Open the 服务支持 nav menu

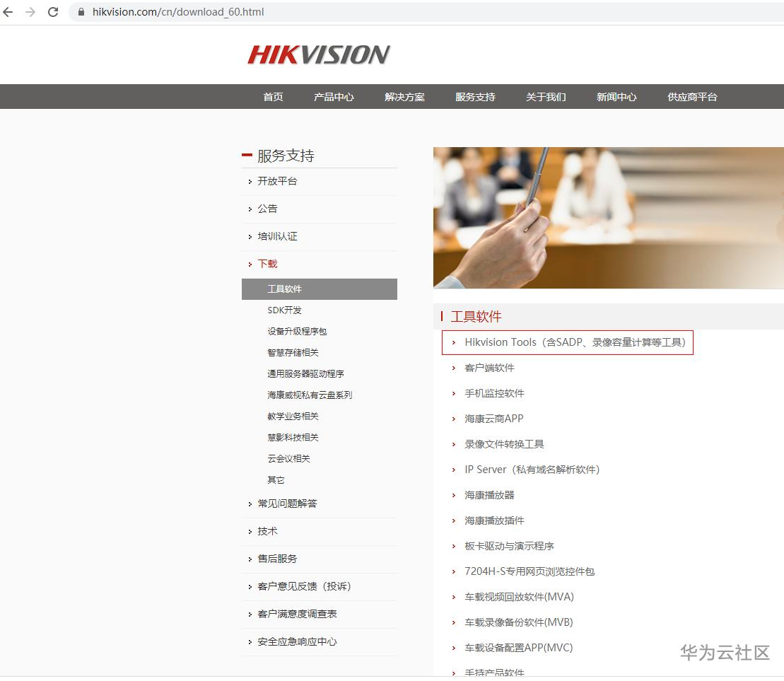click(475, 97)
